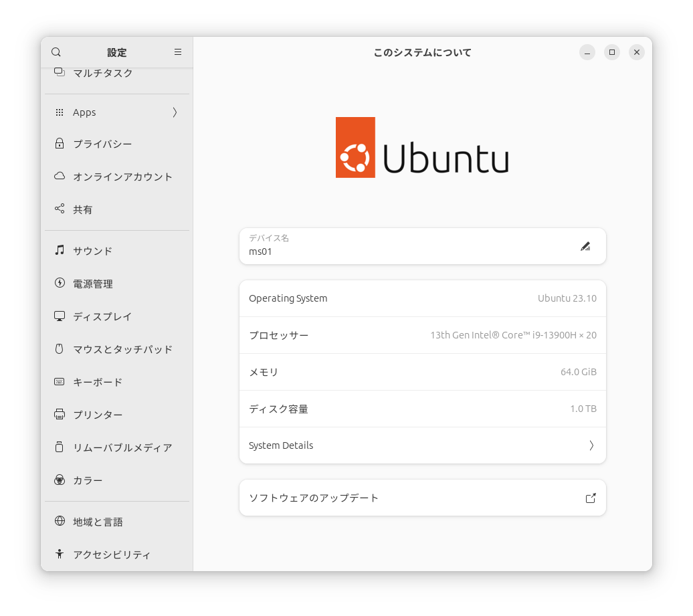Click the オンラインアカウント cloud icon
This screenshot has width=693, height=616.
(60, 176)
